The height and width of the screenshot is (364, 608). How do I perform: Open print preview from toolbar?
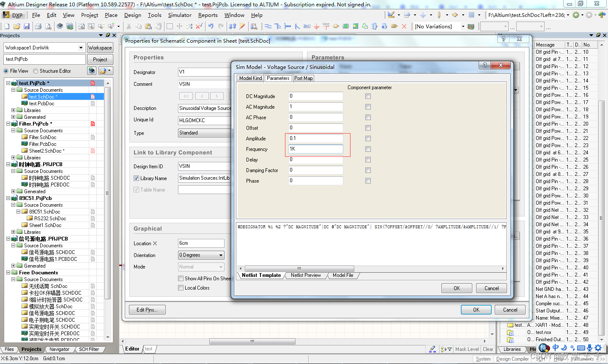tap(48, 26)
